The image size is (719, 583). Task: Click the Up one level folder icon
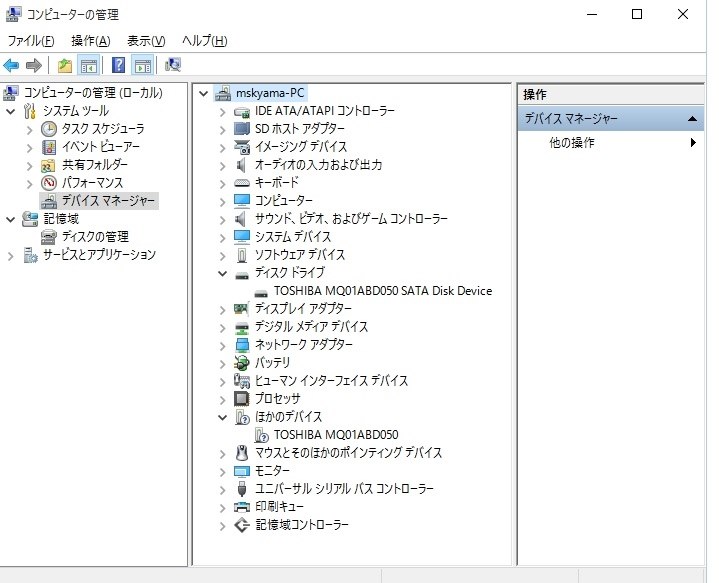tap(65, 66)
